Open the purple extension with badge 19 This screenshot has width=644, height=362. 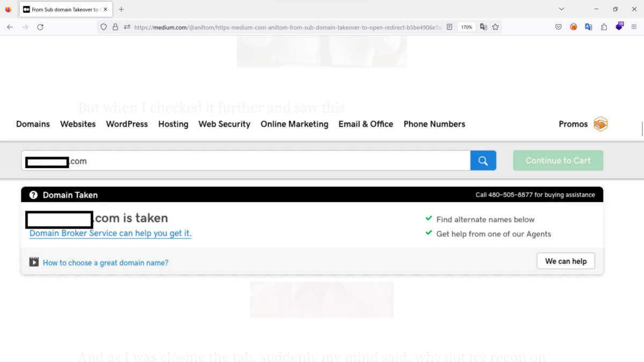click(619, 26)
